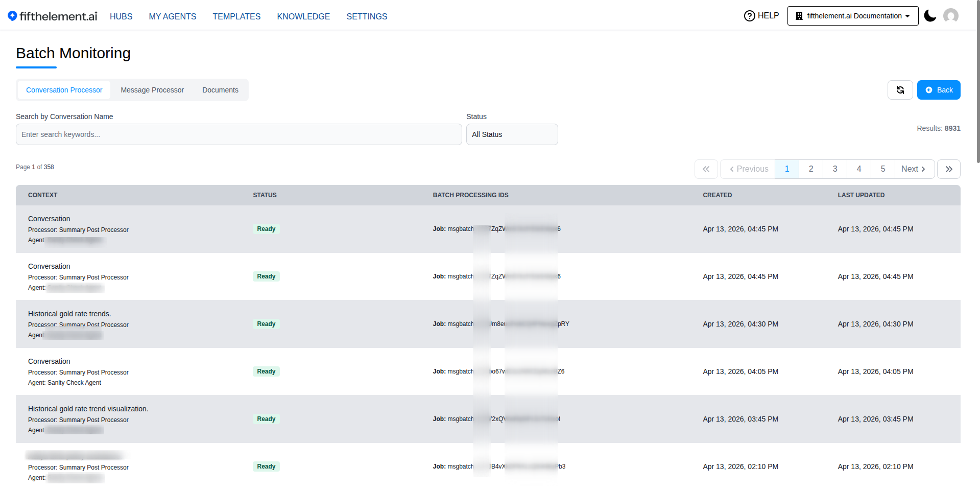980x490 pixels.
Task: Go to TEMPLATES section
Action: 236,16
